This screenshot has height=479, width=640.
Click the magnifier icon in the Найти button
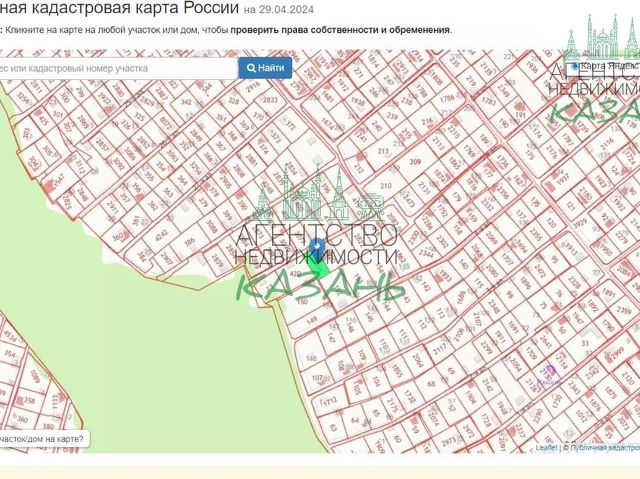click(x=251, y=68)
